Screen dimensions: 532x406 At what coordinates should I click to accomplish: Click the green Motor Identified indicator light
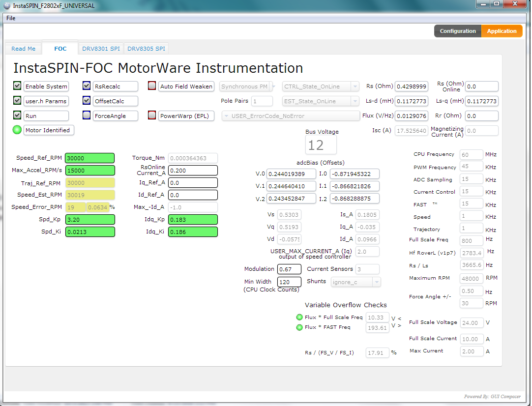[17, 130]
